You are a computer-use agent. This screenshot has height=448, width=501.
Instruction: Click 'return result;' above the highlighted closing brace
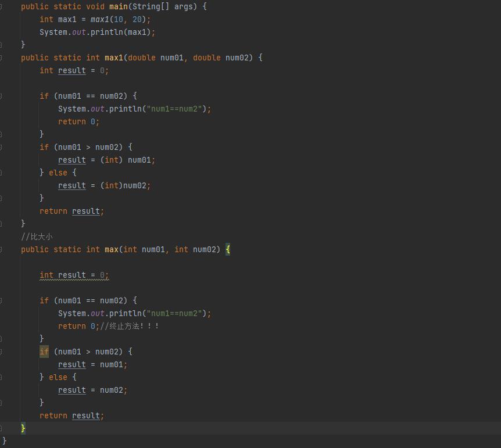[72, 415]
